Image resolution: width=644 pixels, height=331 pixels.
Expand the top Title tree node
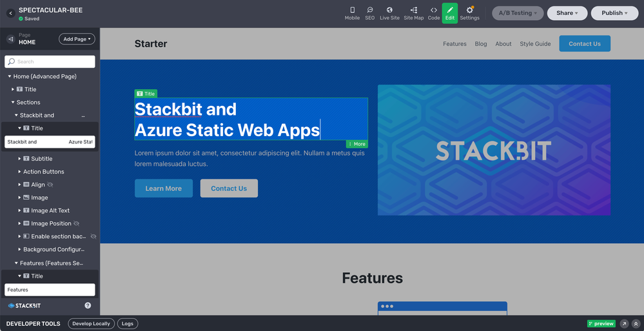tap(13, 89)
